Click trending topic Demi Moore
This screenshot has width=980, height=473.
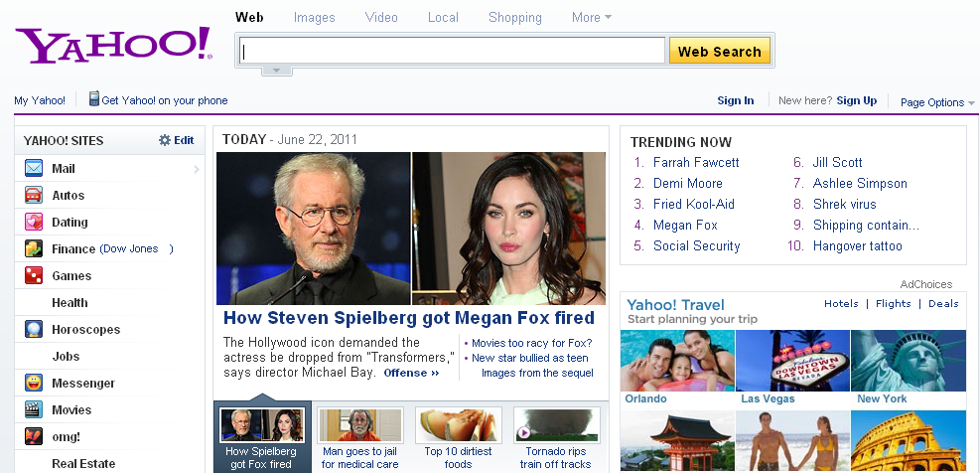(x=687, y=183)
